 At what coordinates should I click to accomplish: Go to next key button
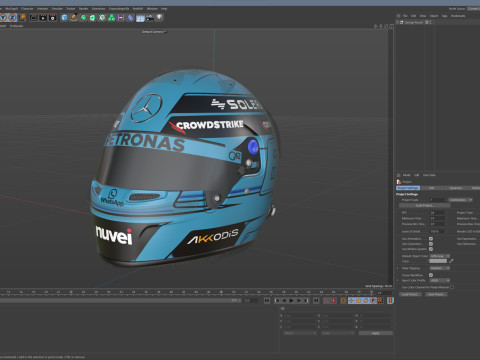point(306,301)
